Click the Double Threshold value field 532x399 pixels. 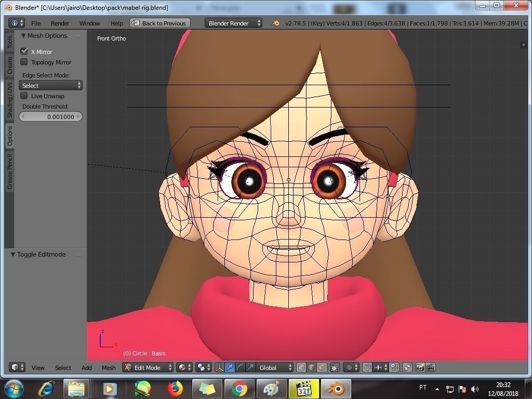point(50,116)
